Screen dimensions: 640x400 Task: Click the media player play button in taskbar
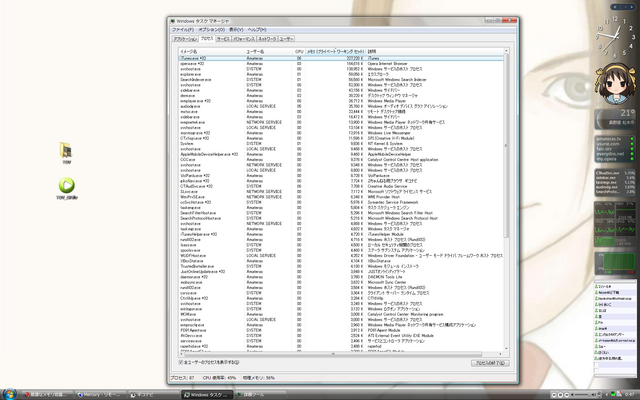pyautogui.click(x=560, y=395)
